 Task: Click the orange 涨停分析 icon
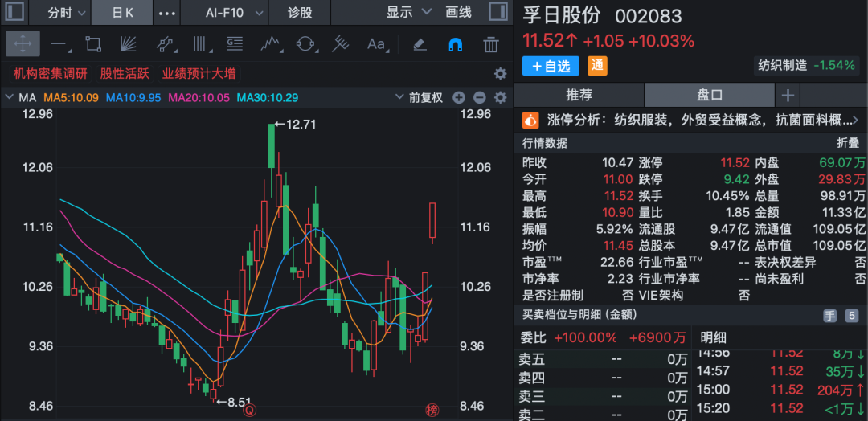click(x=531, y=120)
